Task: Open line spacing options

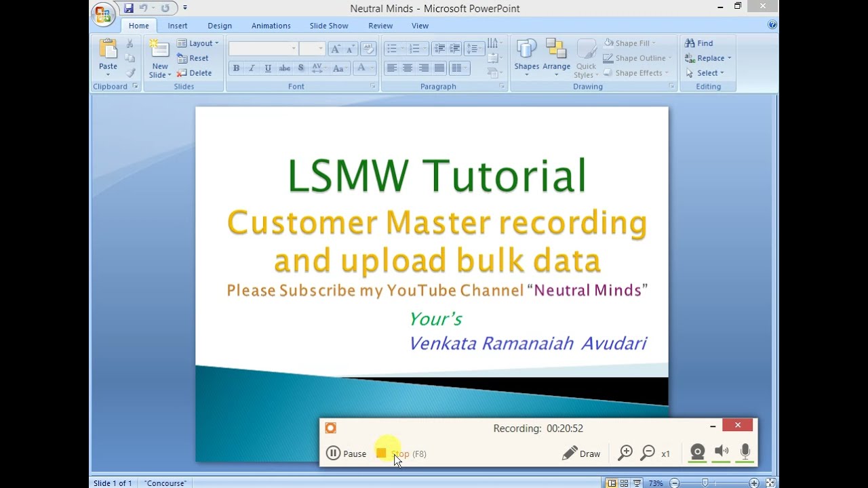Action: point(474,49)
